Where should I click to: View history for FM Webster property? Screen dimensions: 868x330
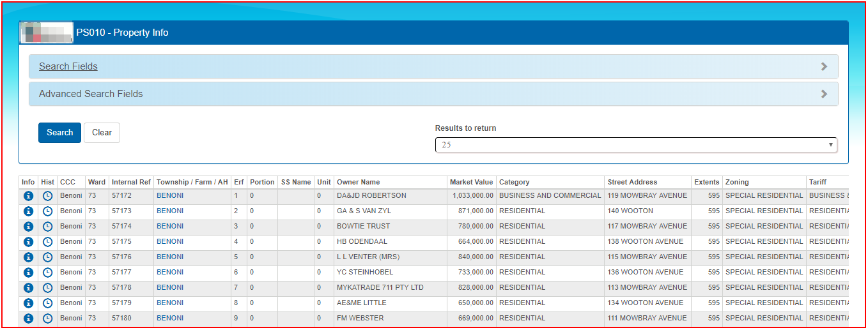pyautogui.click(x=47, y=319)
